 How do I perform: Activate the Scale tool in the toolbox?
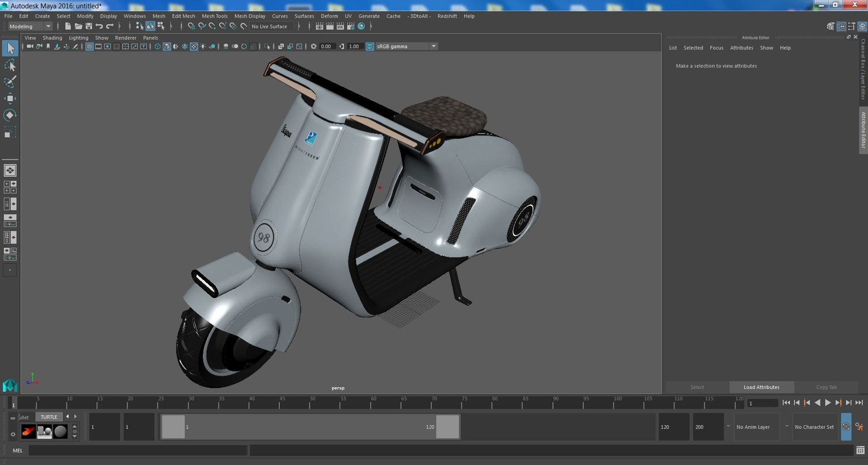pos(10,132)
